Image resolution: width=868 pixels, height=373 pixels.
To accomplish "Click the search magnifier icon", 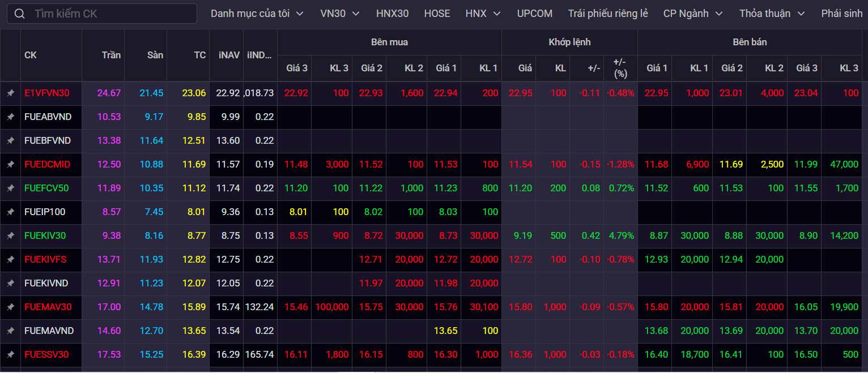I will pyautogui.click(x=20, y=14).
